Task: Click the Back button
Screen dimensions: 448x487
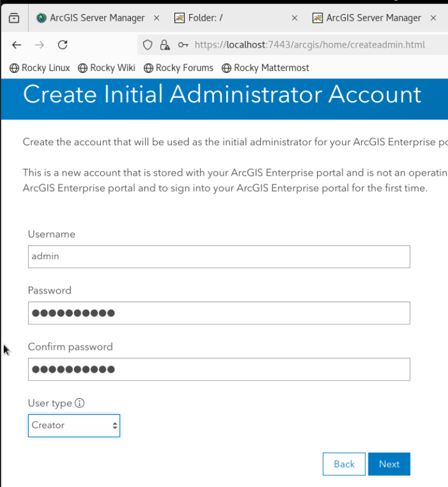Action: 344,464
